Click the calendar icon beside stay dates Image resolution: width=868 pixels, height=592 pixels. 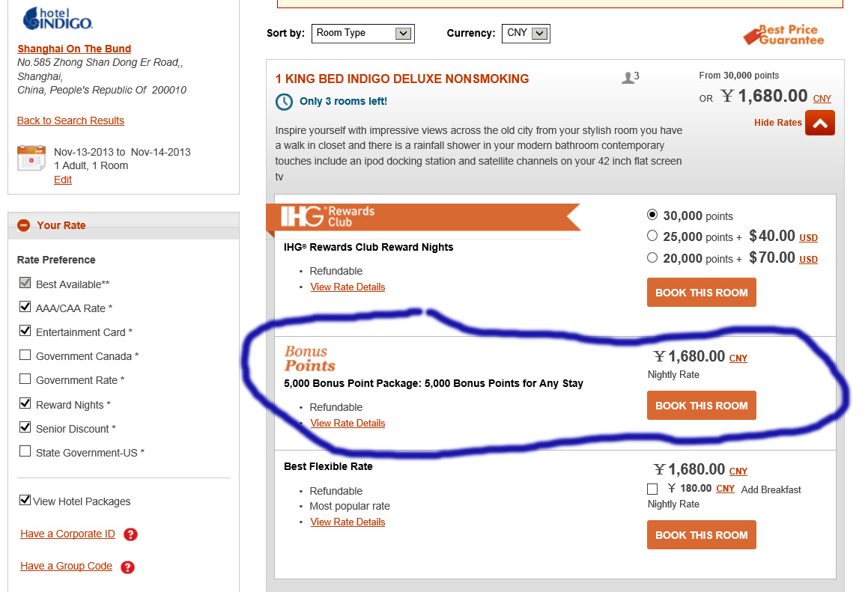[x=31, y=158]
